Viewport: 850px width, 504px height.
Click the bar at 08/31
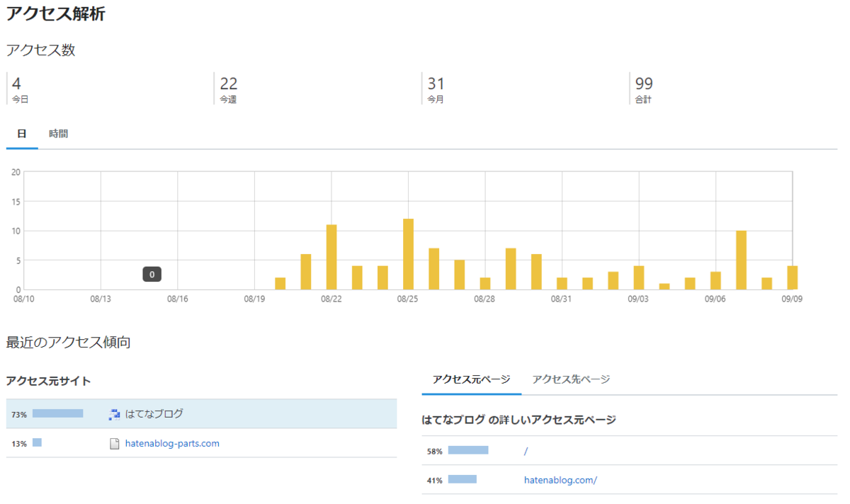(x=562, y=283)
